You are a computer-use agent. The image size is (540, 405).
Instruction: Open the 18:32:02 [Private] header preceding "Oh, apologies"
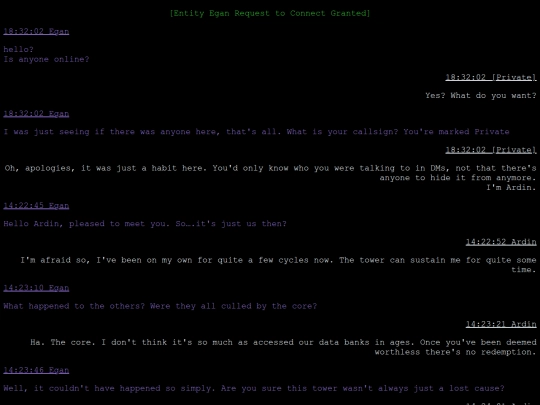click(491, 150)
